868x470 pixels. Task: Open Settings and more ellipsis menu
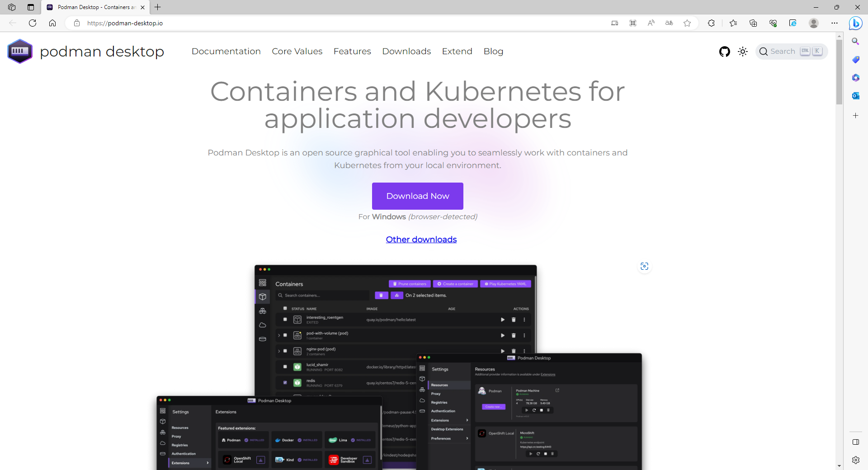pos(835,23)
